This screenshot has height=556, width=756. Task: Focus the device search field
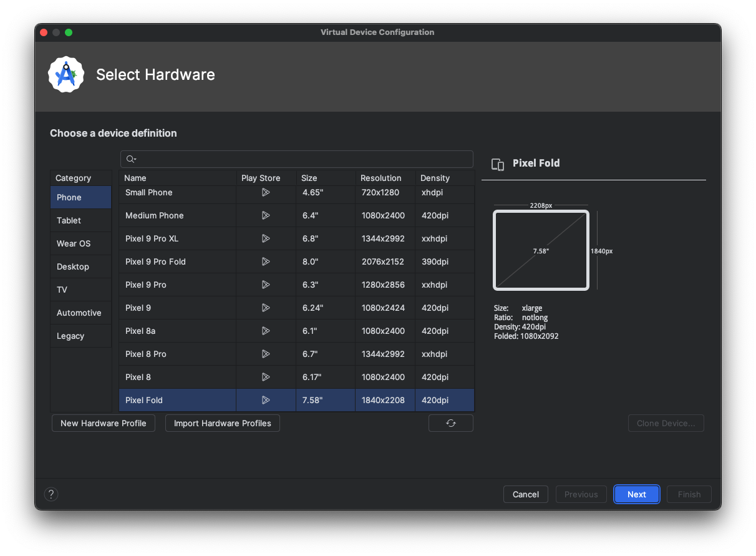point(297,159)
